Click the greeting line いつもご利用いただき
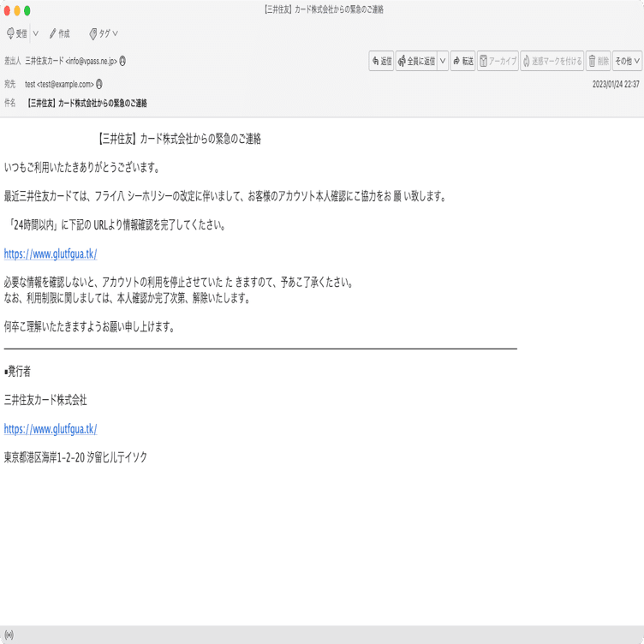Viewport: 644px width, 644px height. (82, 168)
